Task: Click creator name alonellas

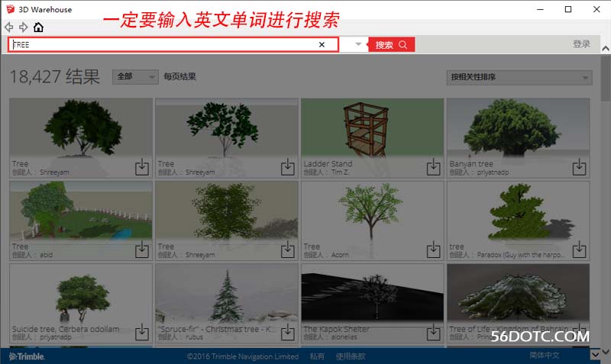Action: click(344, 337)
